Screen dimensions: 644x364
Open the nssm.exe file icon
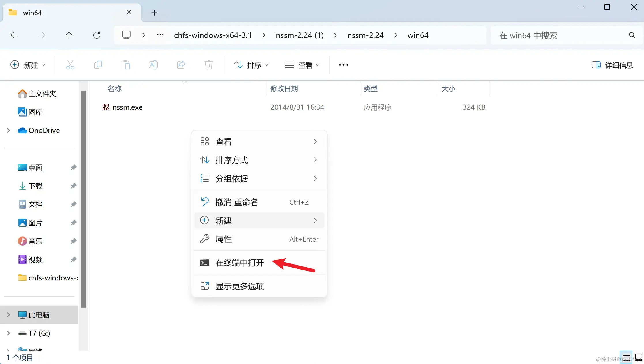click(106, 107)
